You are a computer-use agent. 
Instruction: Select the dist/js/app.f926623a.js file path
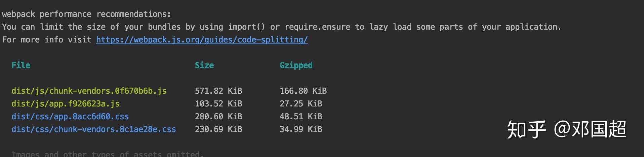[x=65, y=104]
